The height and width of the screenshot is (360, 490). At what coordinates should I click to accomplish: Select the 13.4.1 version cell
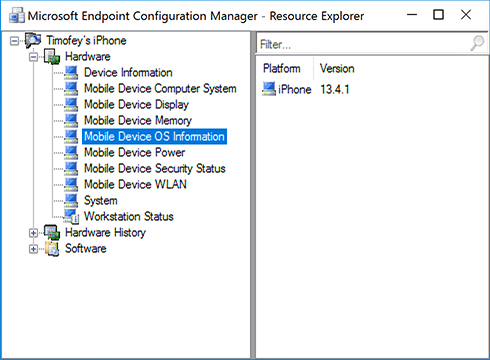(x=335, y=89)
